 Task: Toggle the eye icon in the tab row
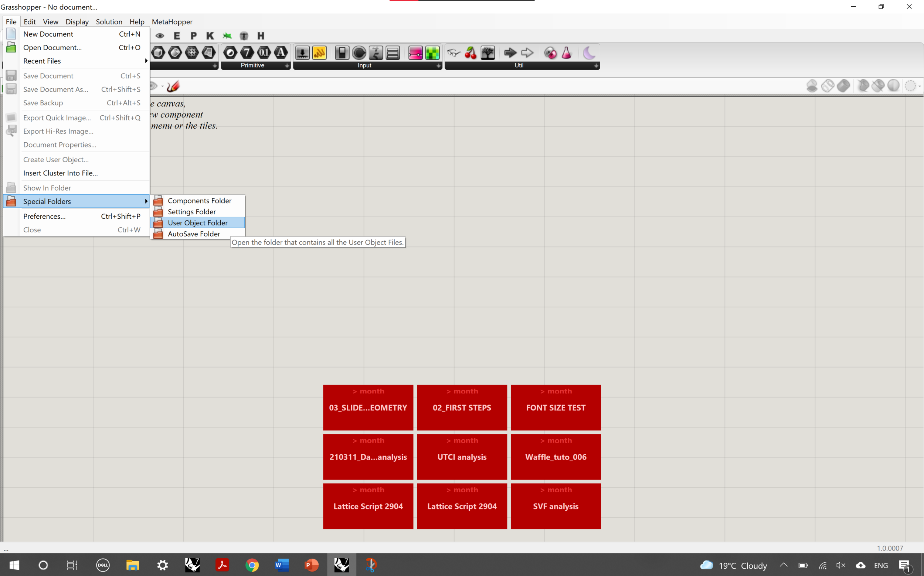160,36
